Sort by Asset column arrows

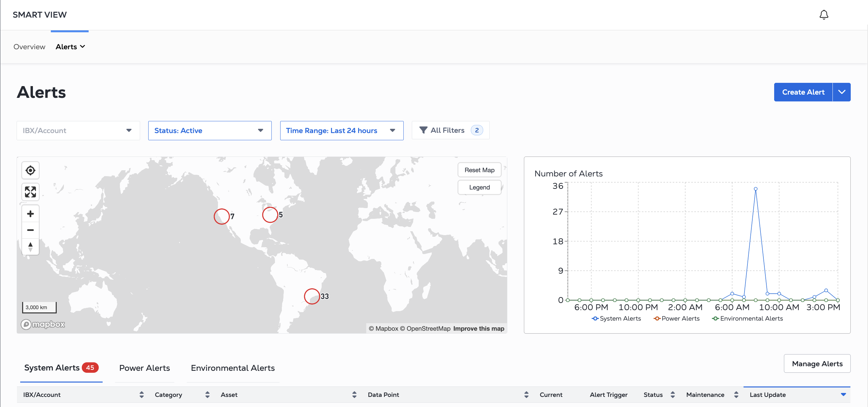tap(354, 395)
